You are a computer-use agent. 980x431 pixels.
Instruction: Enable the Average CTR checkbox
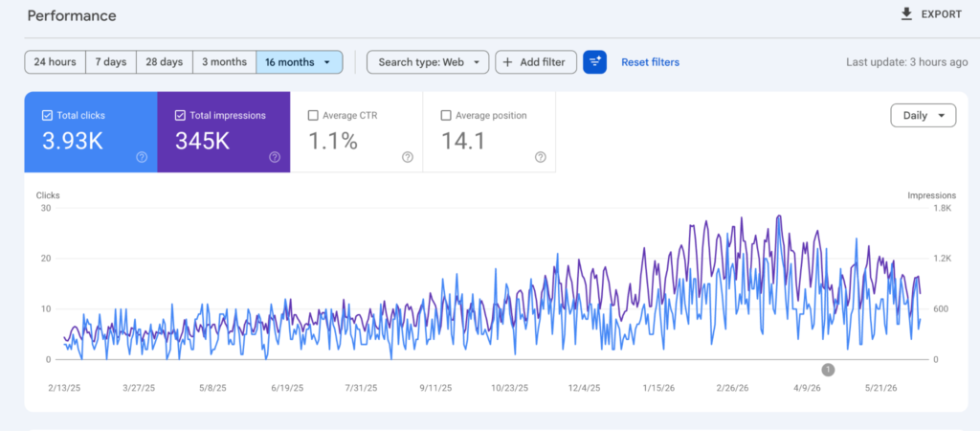point(313,115)
